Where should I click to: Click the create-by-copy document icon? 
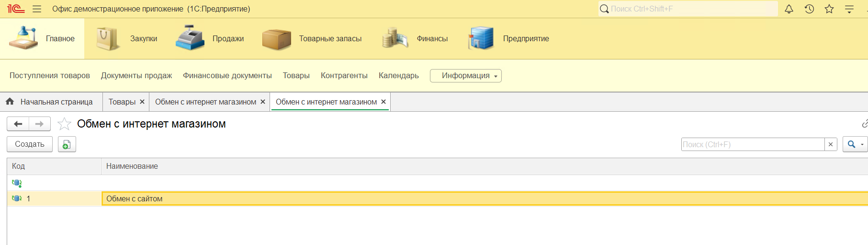[67, 144]
